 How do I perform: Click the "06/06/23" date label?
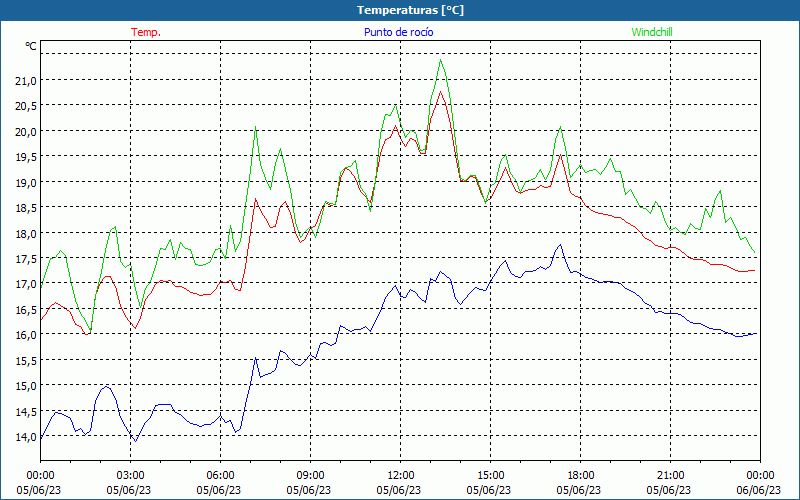pyautogui.click(x=759, y=490)
